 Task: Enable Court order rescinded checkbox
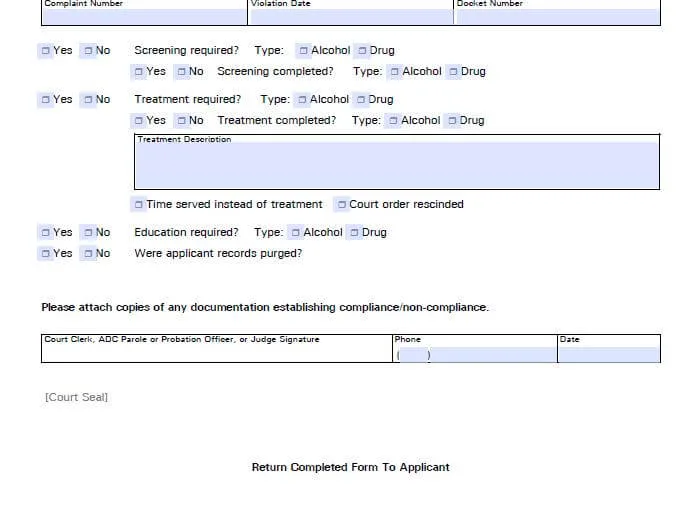(342, 204)
